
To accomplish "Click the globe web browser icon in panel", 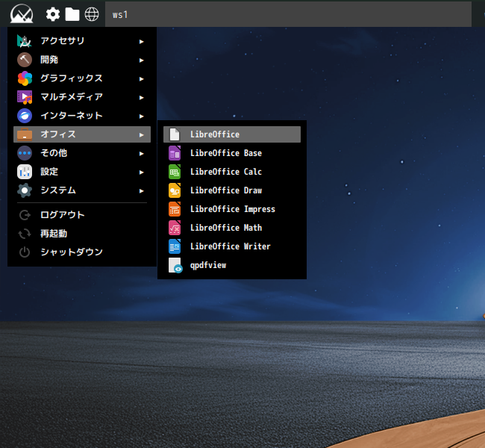I will tap(92, 14).
